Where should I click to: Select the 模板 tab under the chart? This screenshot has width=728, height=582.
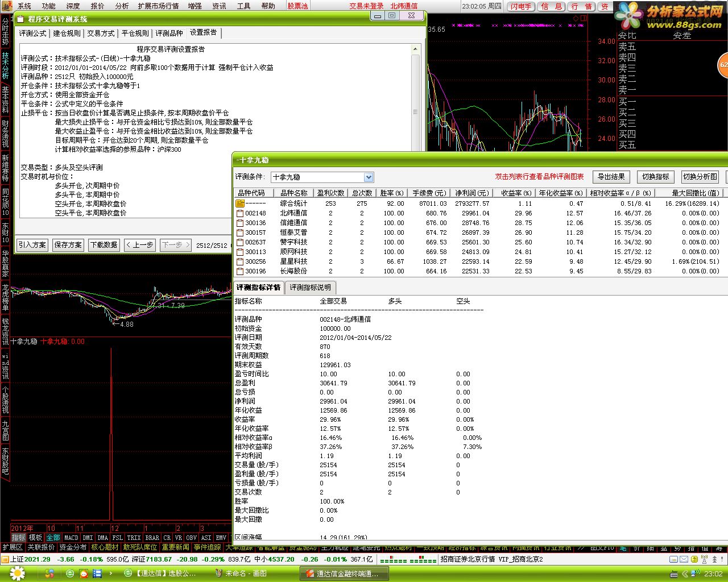click(36, 537)
